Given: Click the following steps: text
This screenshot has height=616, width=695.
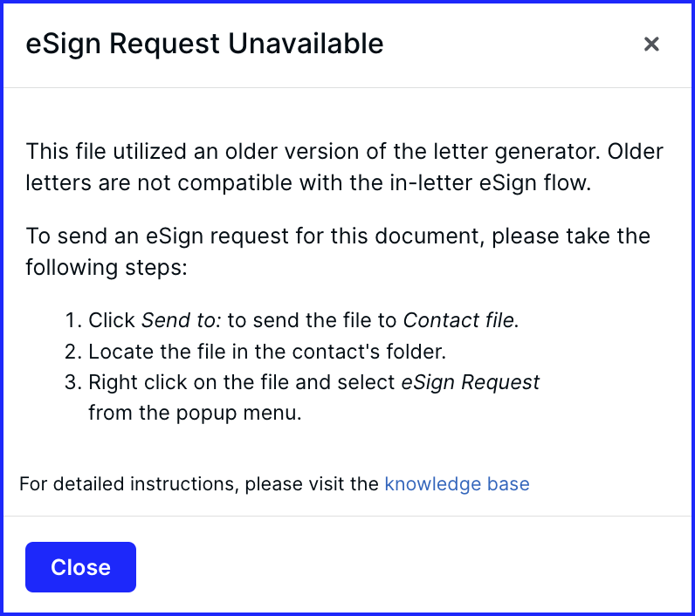Looking at the screenshot, I should point(107,268).
